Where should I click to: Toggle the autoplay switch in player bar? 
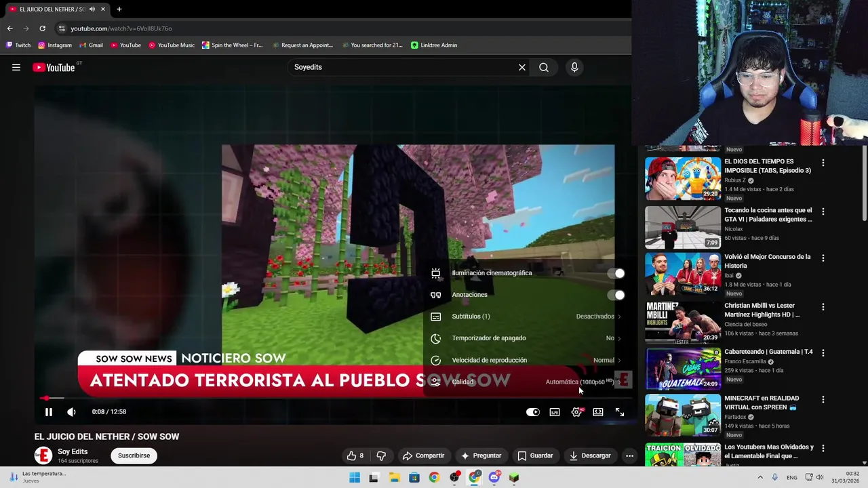pyautogui.click(x=533, y=412)
